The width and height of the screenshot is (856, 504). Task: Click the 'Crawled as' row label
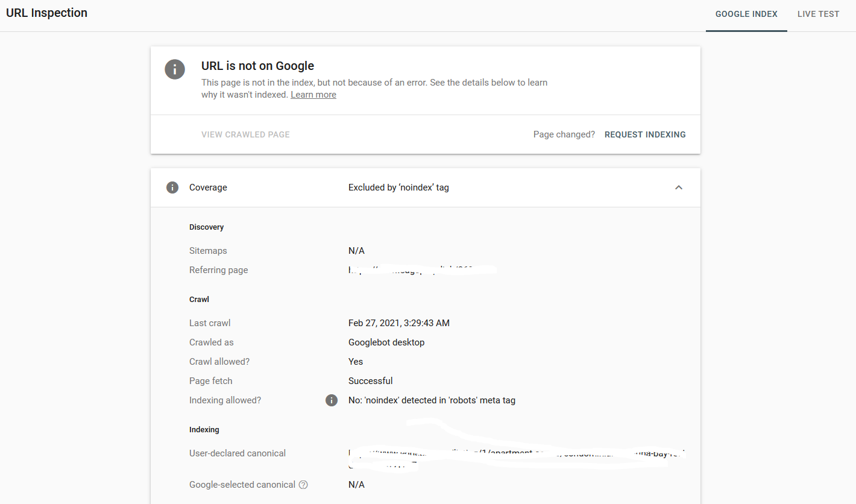pyautogui.click(x=211, y=342)
